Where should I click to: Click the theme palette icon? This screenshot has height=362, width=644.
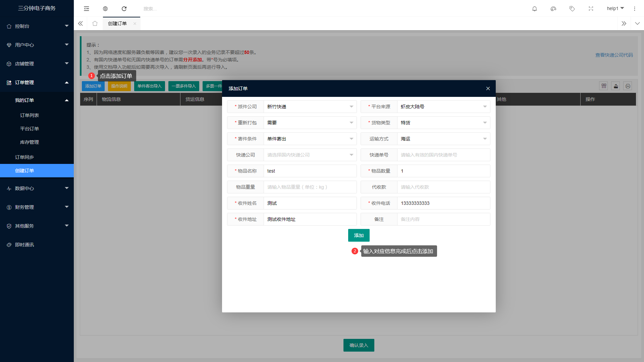[x=553, y=9]
